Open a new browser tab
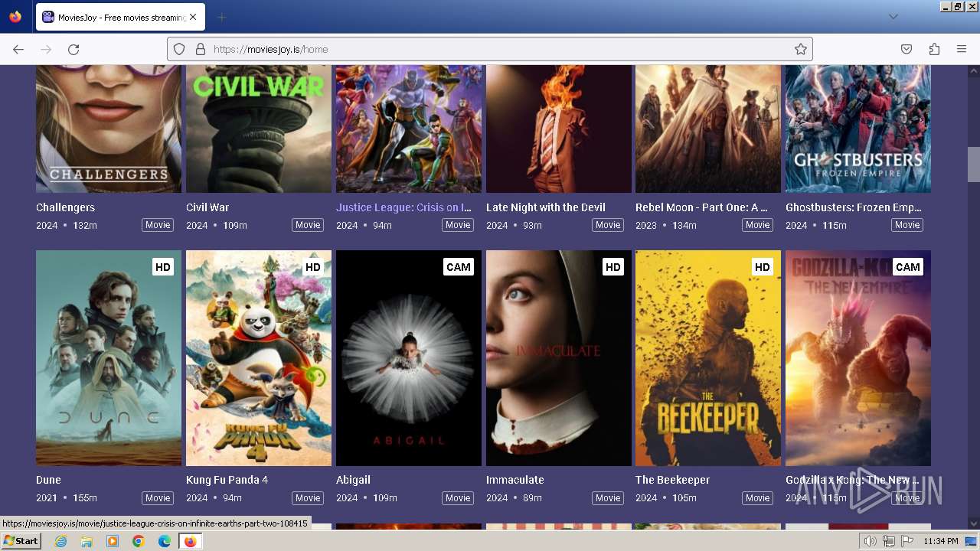This screenshot has height=551, width=980. point(222,17)
